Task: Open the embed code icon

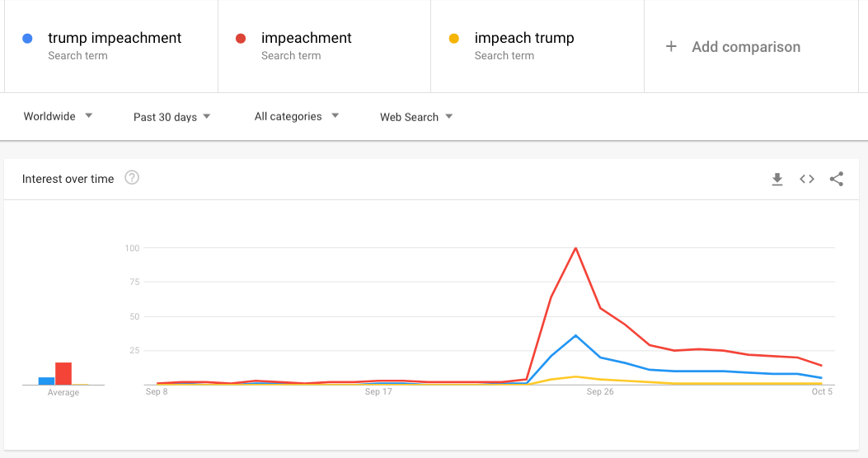Action: [807, 179]
